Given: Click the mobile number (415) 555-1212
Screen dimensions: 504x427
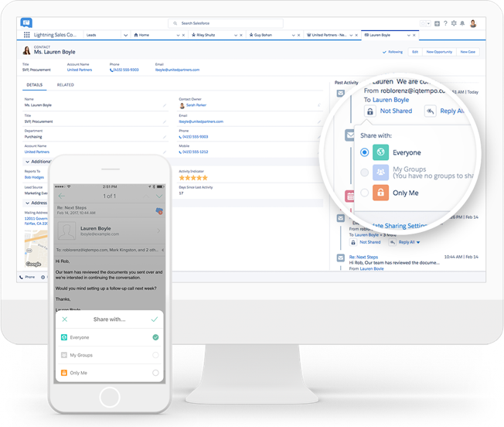Looking at the screenshot, I should [195, 152].
